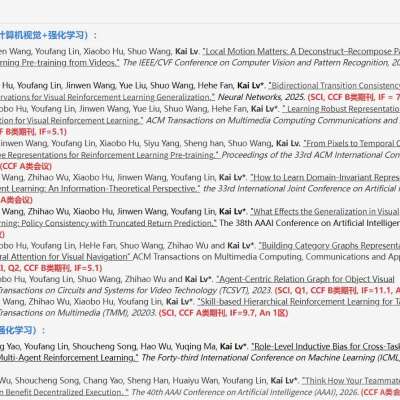Open 'Agent-Centric Relation Graph for Object Visual' link
Screen dimensions: 400x400
click(305, 279)
